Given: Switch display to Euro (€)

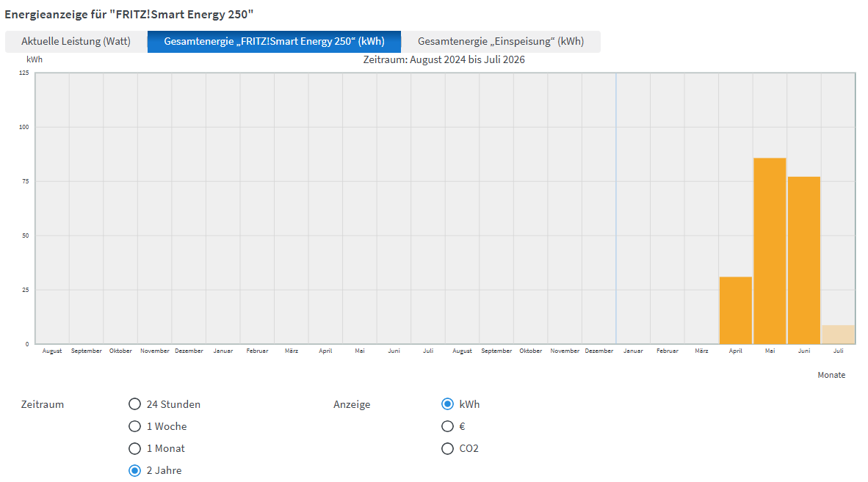Looking at the screenshot, I should 447,426.
